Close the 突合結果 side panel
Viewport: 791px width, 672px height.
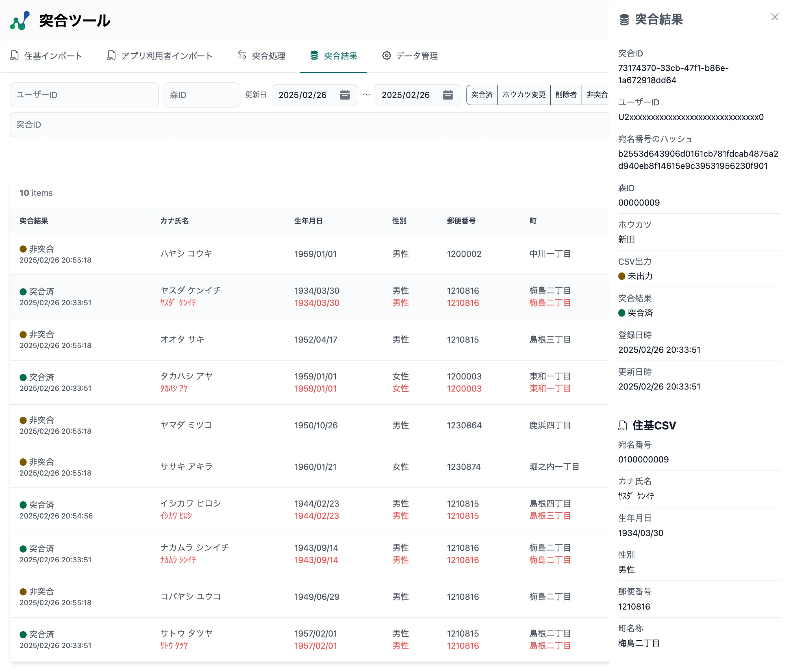[774, 17]
